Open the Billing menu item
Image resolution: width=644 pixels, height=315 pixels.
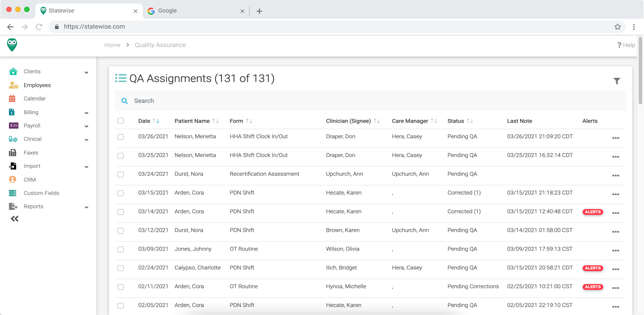point(31,112)
